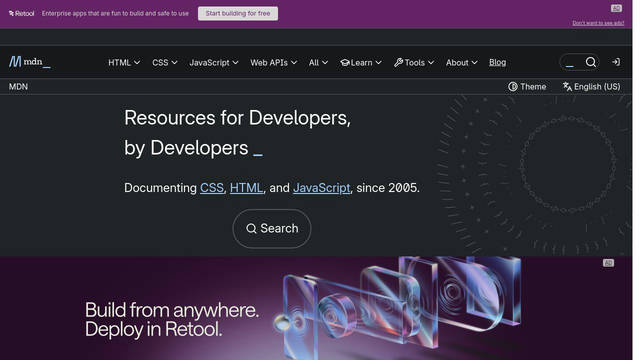
Task: Expand the Web APIs menu
Action: pyautogui.click(x=273, y=62)
